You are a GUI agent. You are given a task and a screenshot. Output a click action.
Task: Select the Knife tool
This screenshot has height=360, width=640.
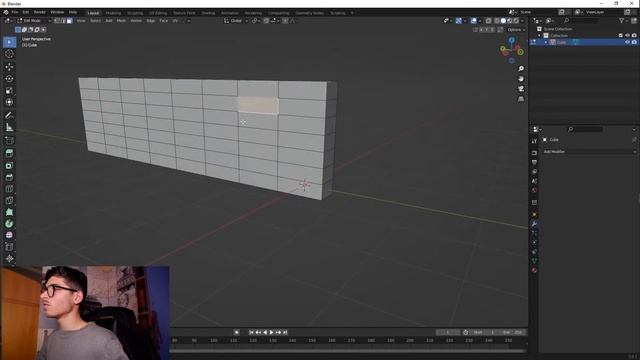[9, 200]
